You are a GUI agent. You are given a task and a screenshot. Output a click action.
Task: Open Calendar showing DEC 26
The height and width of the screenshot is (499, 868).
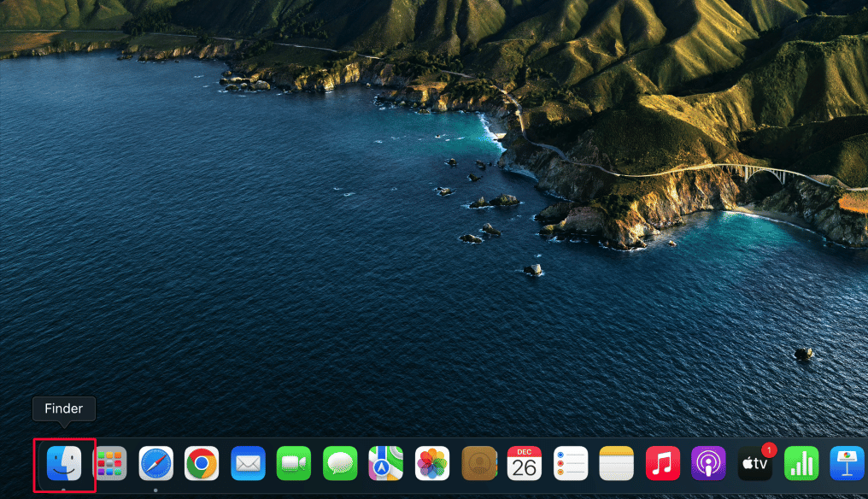(525, 463)
